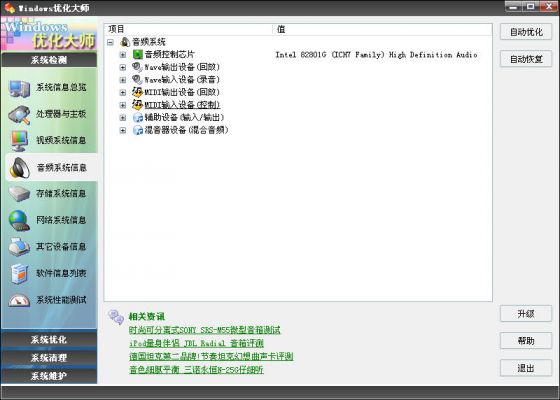This screenshot has height=400, width=560.
Task: Click the 退出 button
Action: coord(526,368)
